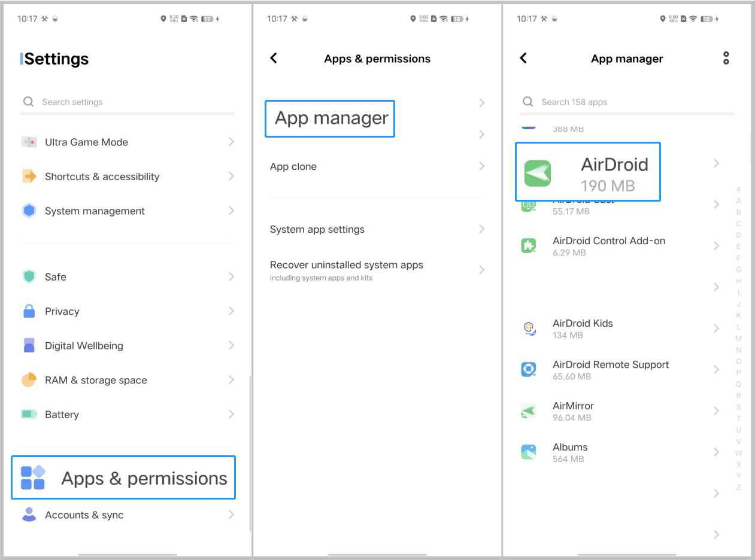The width and height of the screenshot is (755, 560).
Task: Open Ultra Game Mode icon in Settings
Action: tap(29, 142)
